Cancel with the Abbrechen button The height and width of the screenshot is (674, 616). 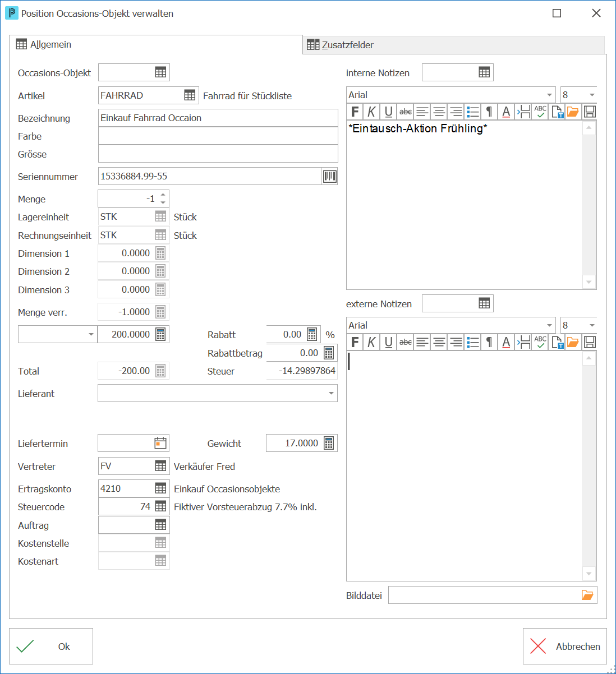(x=565, y=647)
